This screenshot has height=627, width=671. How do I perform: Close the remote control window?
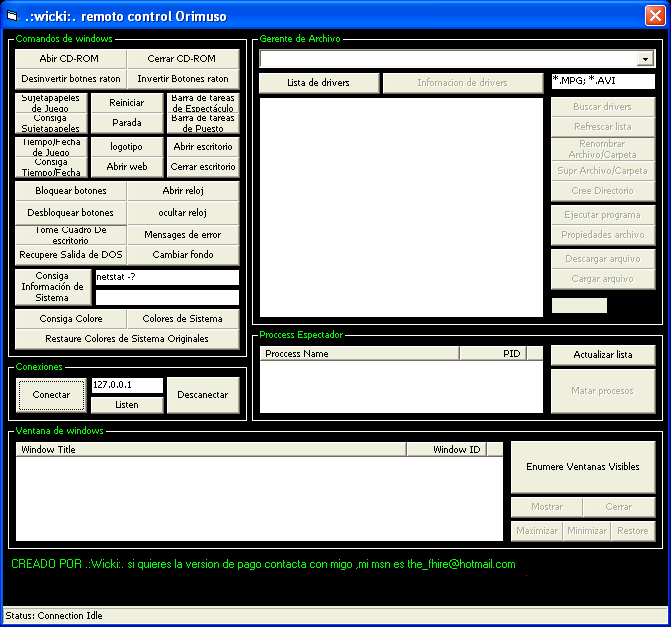pyautogui.click(x=654, y=15)
